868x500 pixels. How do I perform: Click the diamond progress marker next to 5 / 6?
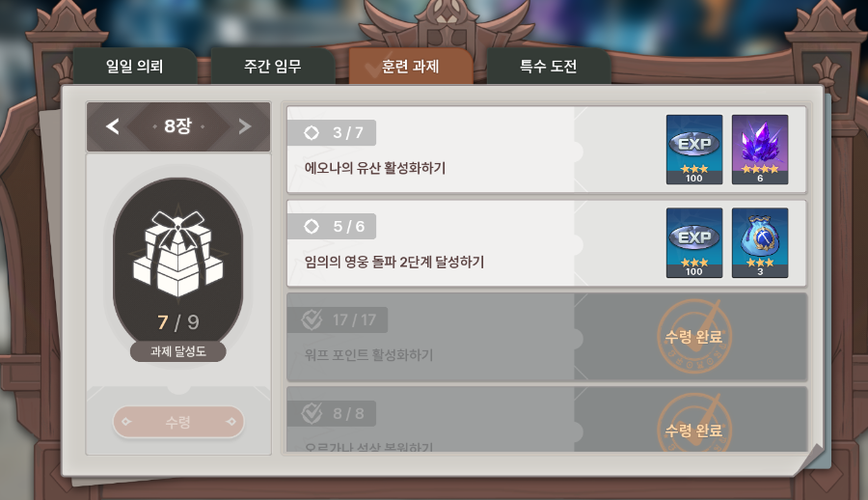click(x=312, y=226)
